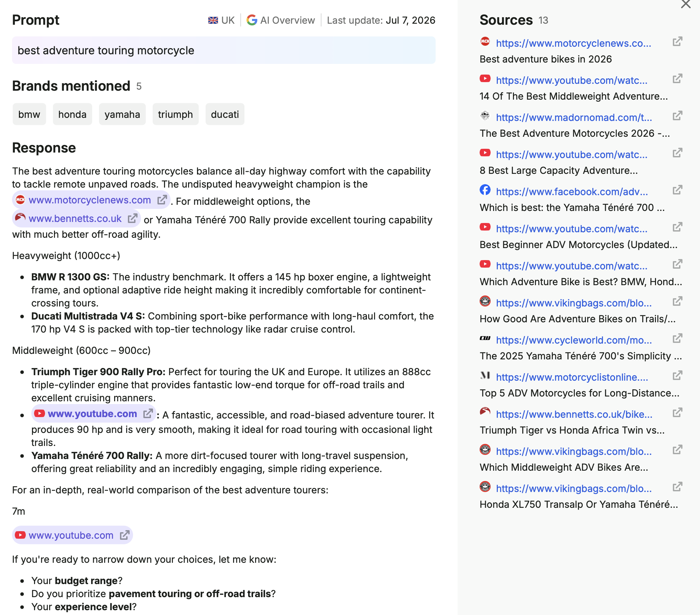Click inline www.bennetts.co.uk citation link
700x615 pixels.
[x=75, y=219]
